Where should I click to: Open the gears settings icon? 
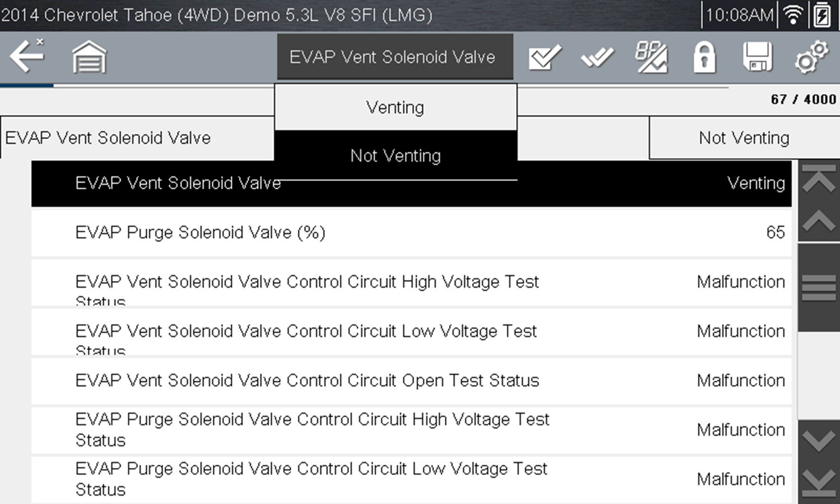coord(810,57)
